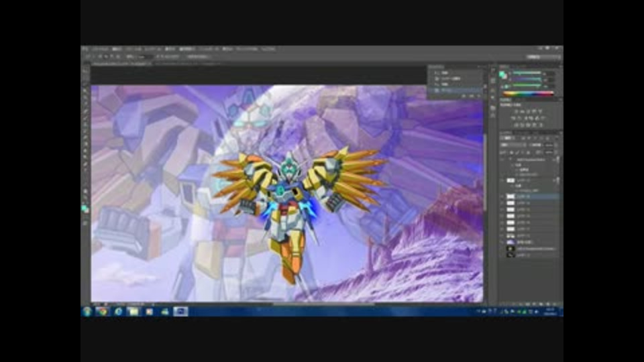Viewport: 644px width, 362px height.
Task: Click the highlighted layer's thumbnail
Action: click(511, 196)
